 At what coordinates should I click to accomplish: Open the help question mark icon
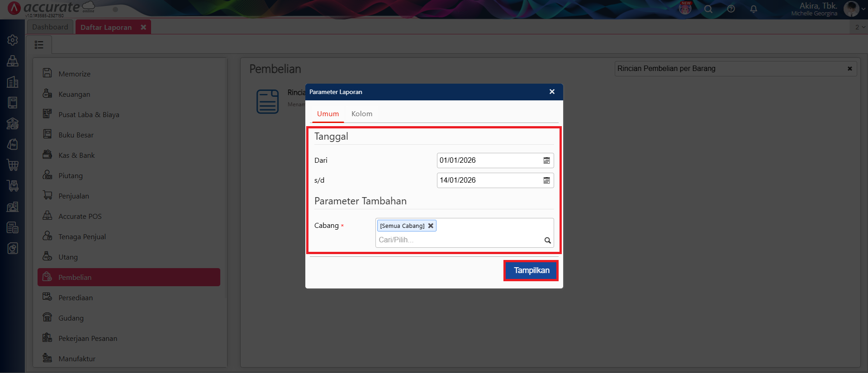pos(731,9)
